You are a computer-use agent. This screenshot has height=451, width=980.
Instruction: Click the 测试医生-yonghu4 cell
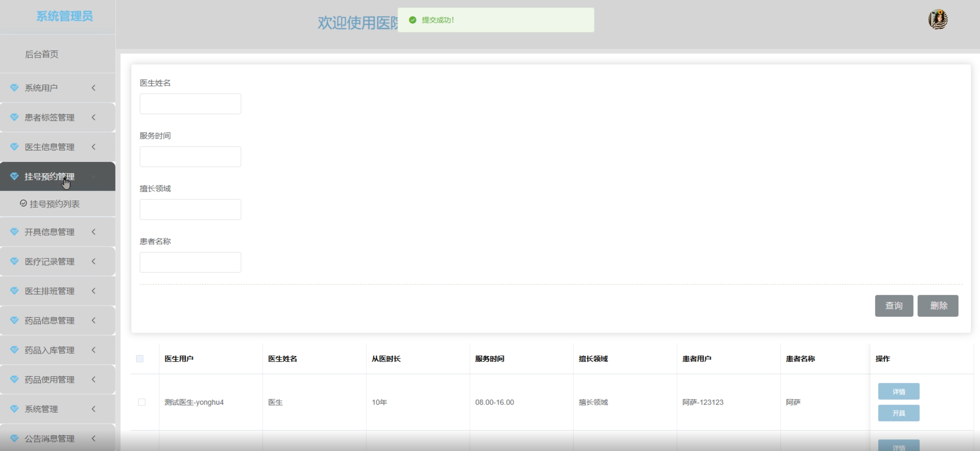pos(194,402)
